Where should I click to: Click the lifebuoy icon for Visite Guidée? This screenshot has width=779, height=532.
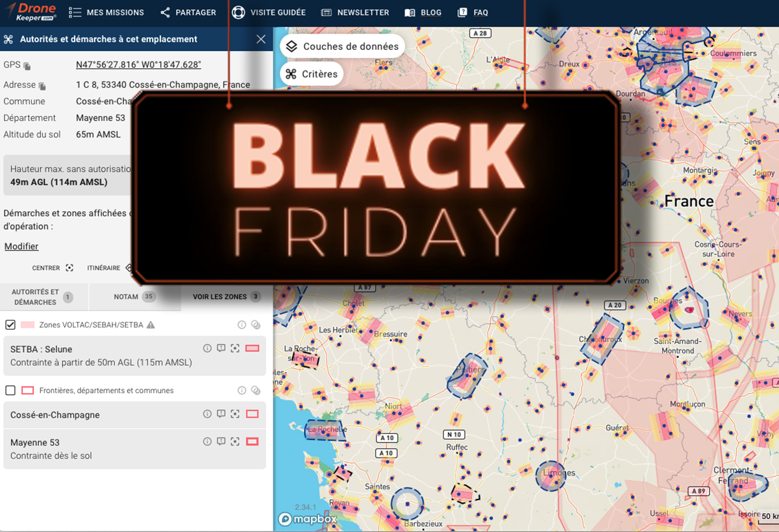point(238,12)
